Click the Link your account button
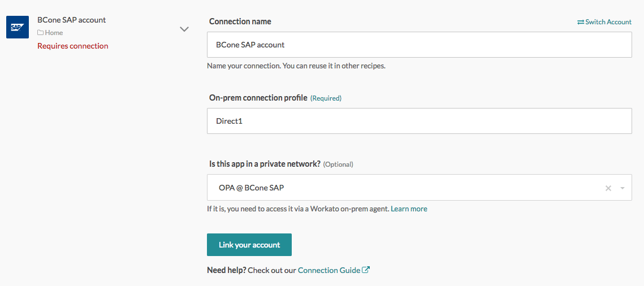Screen dimensions: 644x286 tap(249, 245)
